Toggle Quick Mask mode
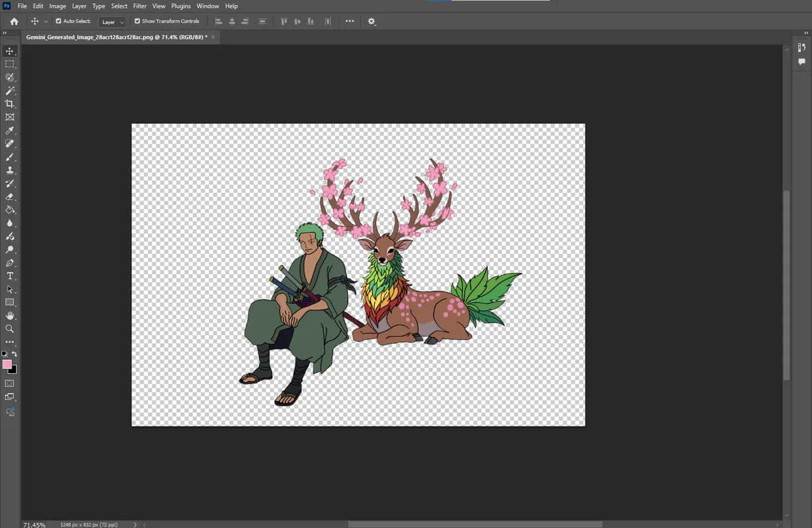 tap(10, 383)
